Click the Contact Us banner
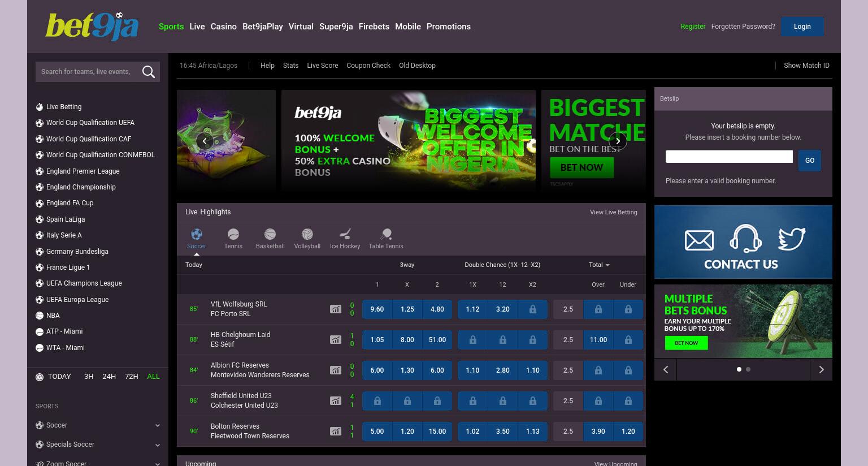868x466 pixels. [x=743, y=242]
